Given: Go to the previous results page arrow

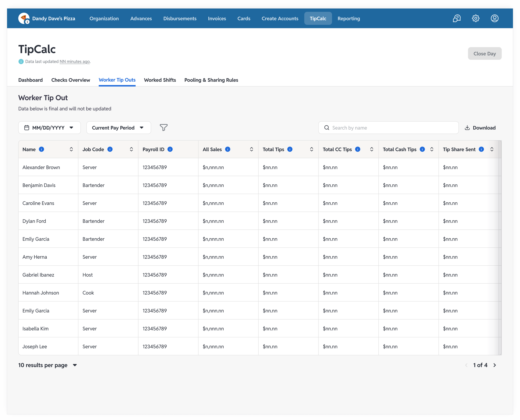Looking at the screenshot, I should 466,365.
